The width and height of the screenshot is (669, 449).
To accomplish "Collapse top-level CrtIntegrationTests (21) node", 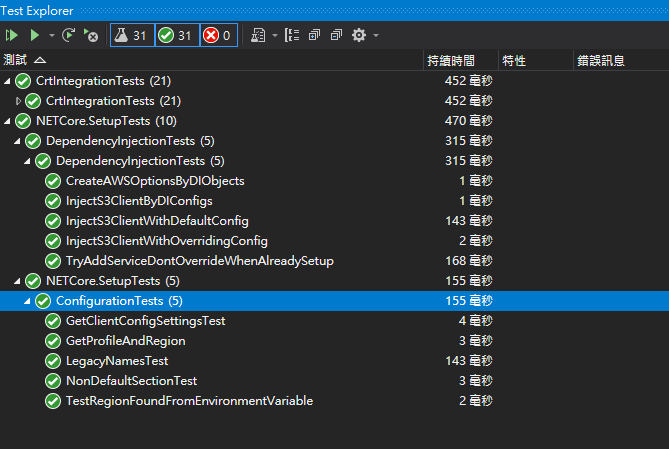I will click(7, 81).
